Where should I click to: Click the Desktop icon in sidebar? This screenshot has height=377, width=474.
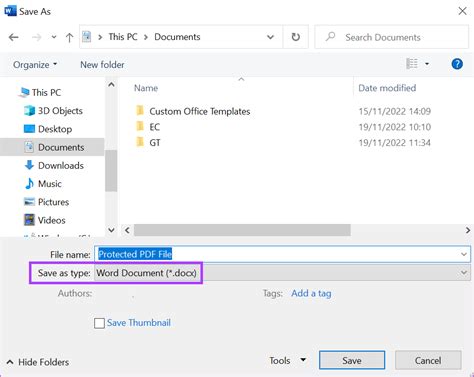pos(29,129)
